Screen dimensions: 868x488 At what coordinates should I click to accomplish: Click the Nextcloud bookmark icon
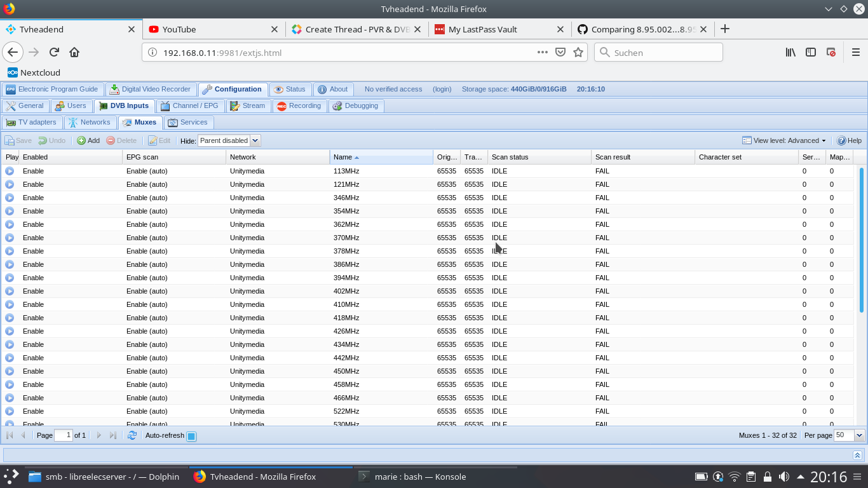tap(13, 72)
